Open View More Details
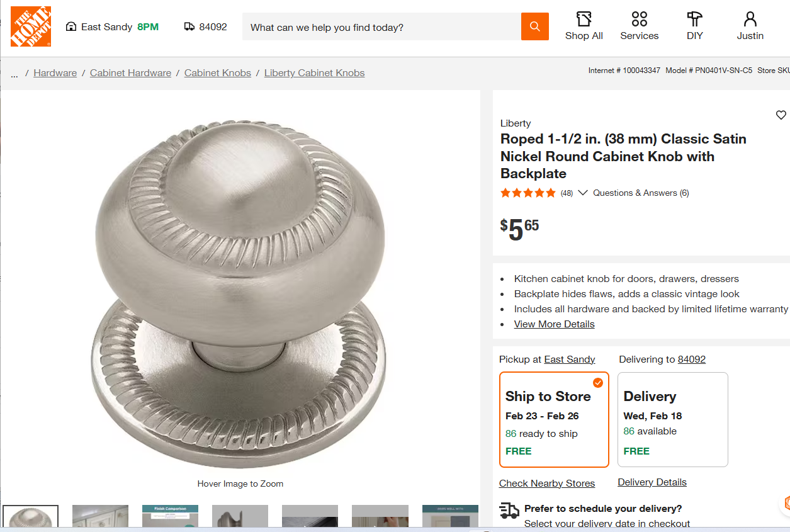This screenshot has width=790, height=532. [x=554, y=324]
